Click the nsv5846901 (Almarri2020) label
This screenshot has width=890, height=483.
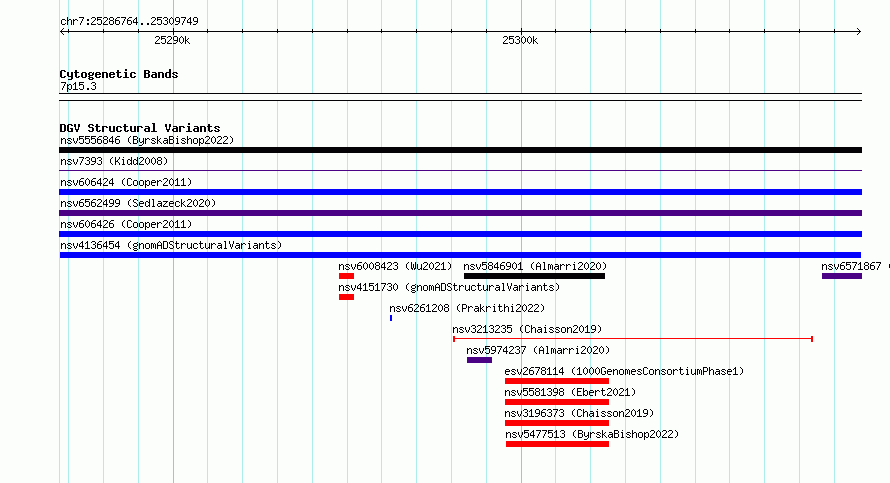[x=535, y=266]
